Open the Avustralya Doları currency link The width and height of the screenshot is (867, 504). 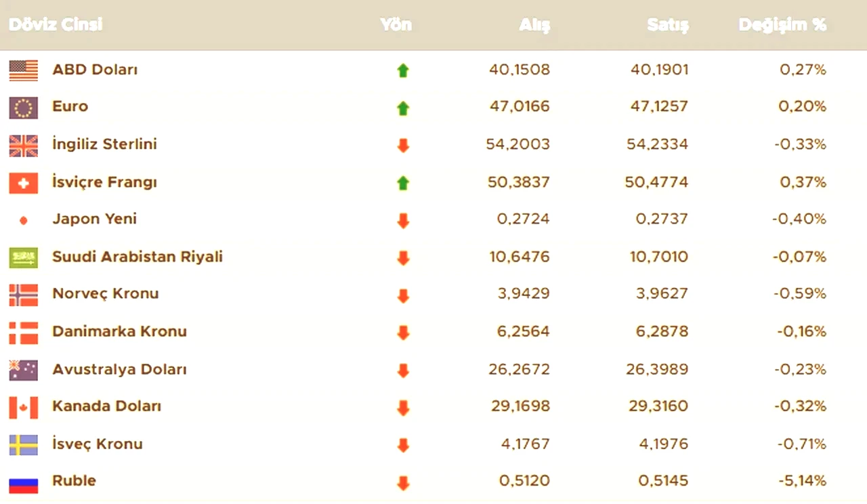119,369
